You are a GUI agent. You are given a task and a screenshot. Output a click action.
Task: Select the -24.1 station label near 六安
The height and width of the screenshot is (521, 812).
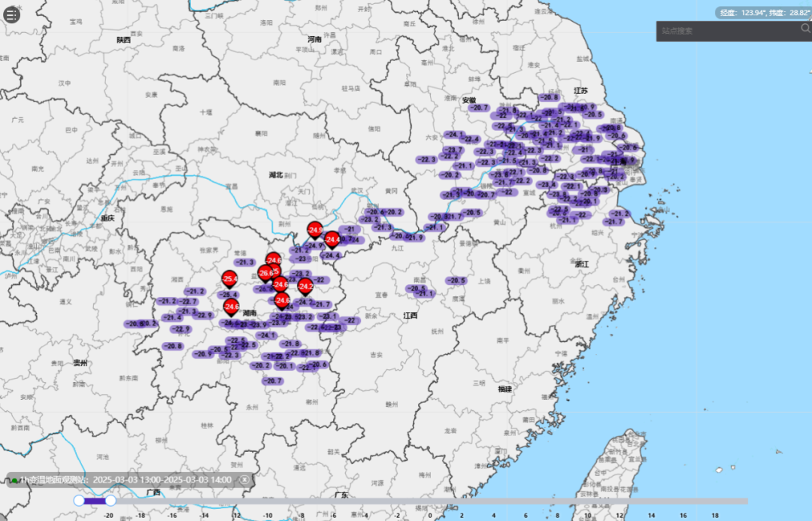click(x=454, y=135)
